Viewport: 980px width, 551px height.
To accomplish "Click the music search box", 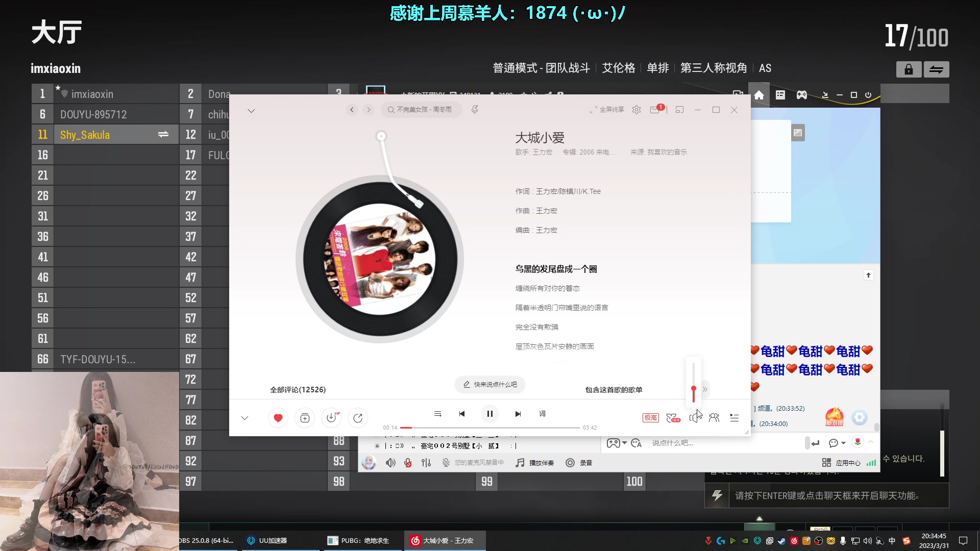I will [422, 110].
